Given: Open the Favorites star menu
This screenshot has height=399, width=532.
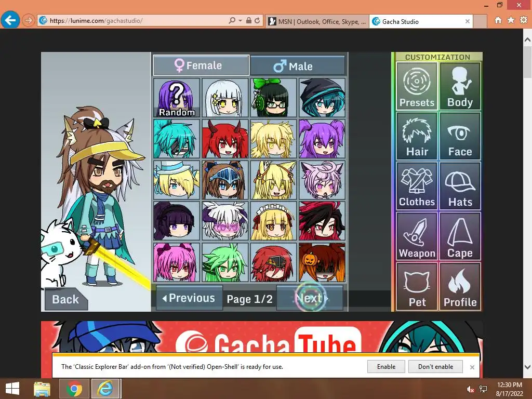Looking at the screenshot, I should point(511,20).
